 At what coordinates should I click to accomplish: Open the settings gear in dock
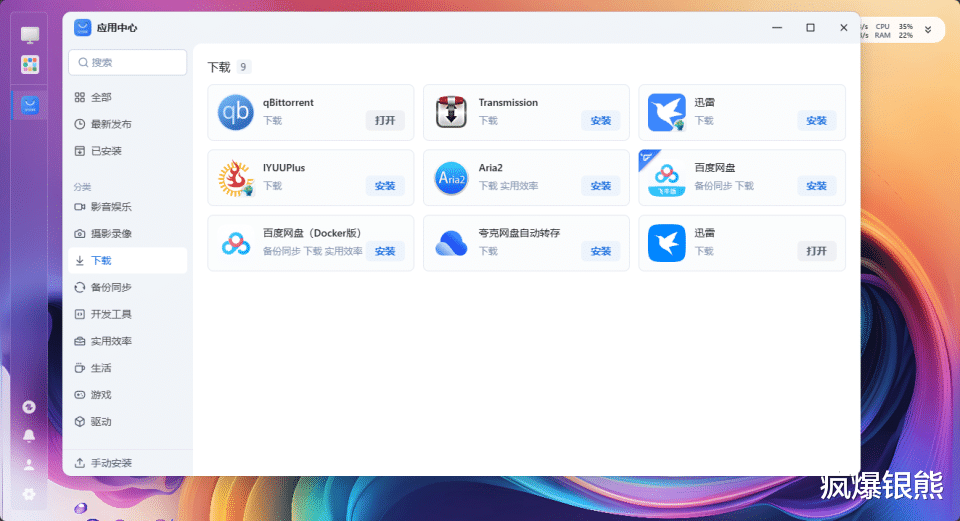pos(29,494)
